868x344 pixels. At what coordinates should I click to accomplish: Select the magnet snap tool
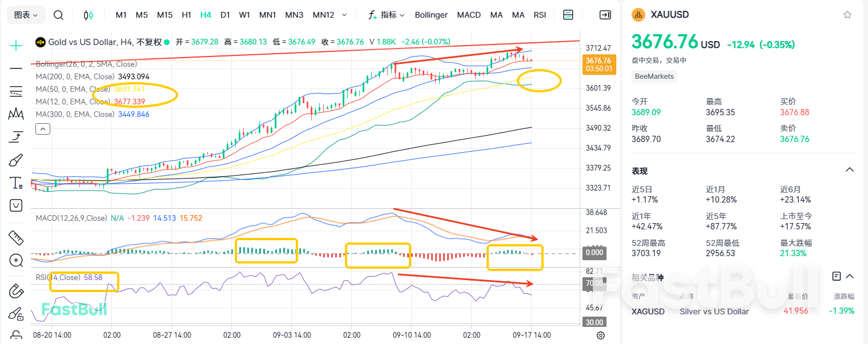click(x=15, y=291)
